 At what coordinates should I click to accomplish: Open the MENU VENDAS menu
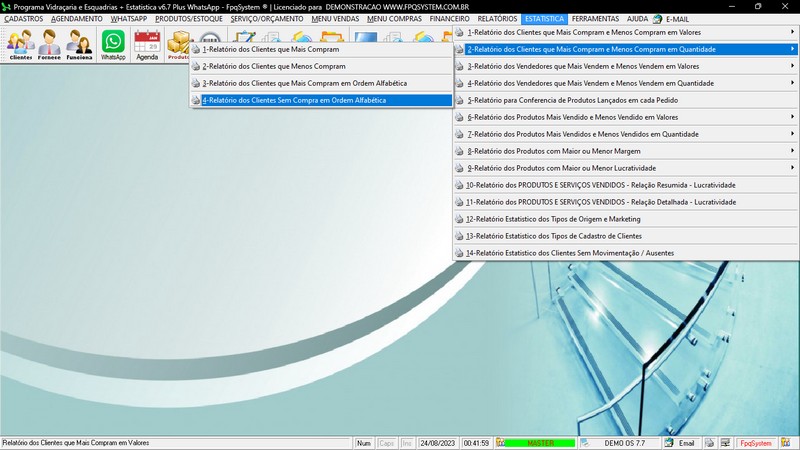point(335,19)
